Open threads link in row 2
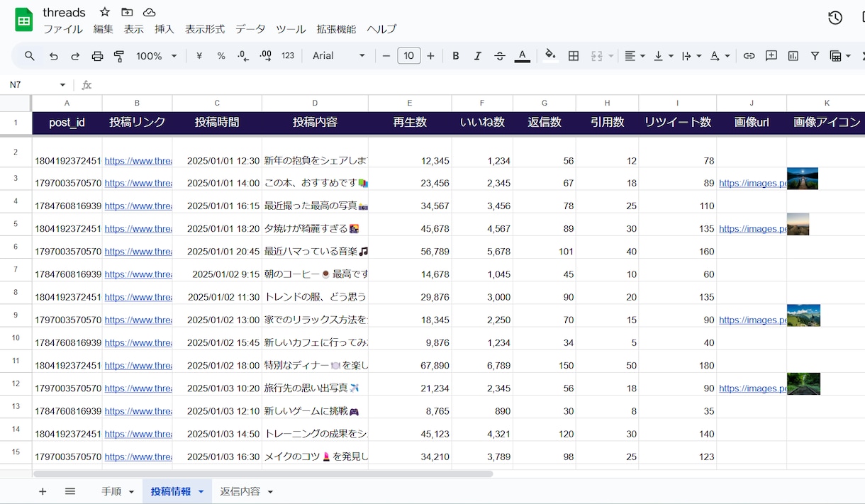This screenshot has height=504, width=865. click(x=138, y=161)
